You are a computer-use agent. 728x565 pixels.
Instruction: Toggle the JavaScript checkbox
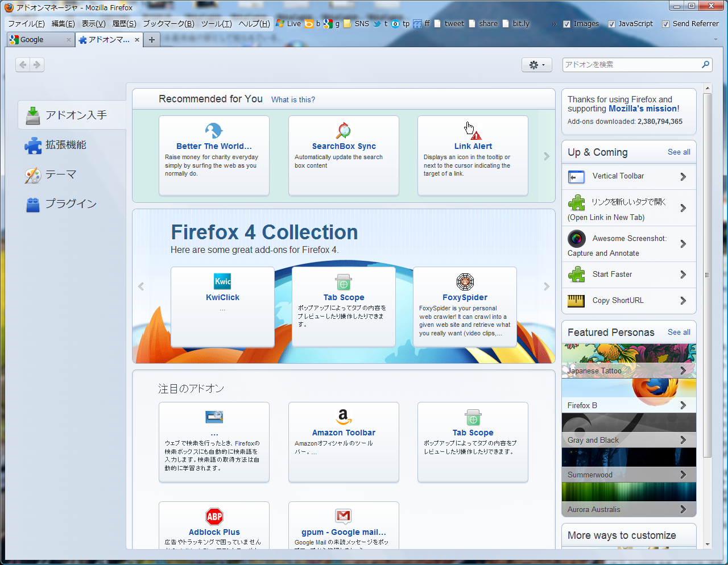611,24
